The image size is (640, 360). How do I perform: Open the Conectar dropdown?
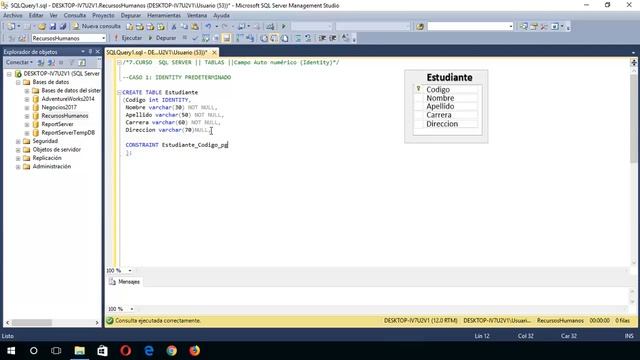coord(19,62)
